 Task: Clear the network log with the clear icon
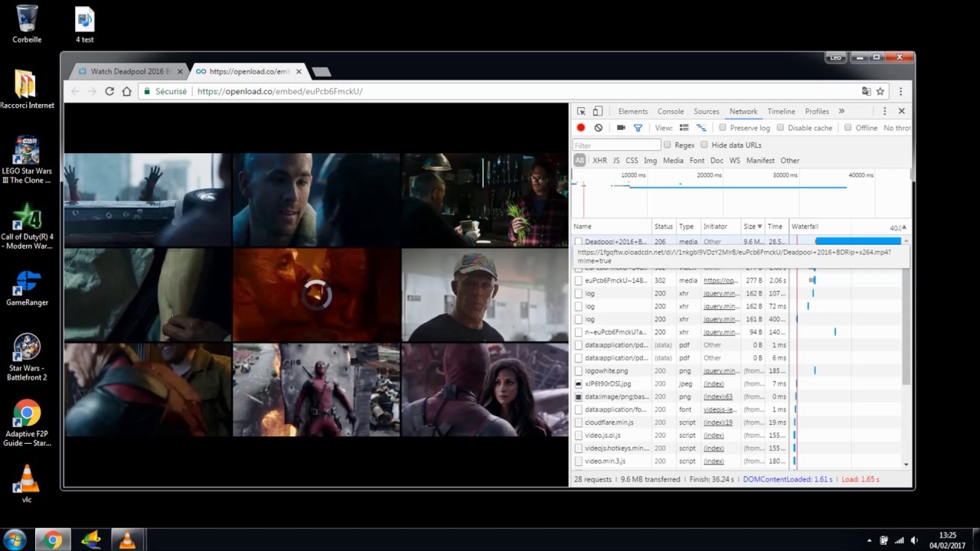pyautogui.click(x=598, y=128)
